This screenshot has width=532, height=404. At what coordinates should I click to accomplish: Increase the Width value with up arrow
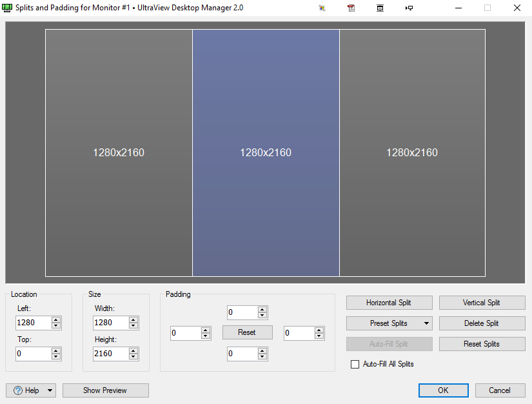(133, 320)
